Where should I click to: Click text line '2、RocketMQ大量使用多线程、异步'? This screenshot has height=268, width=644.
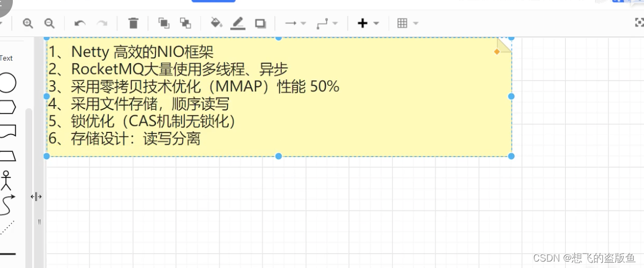(x=168, y=69)
